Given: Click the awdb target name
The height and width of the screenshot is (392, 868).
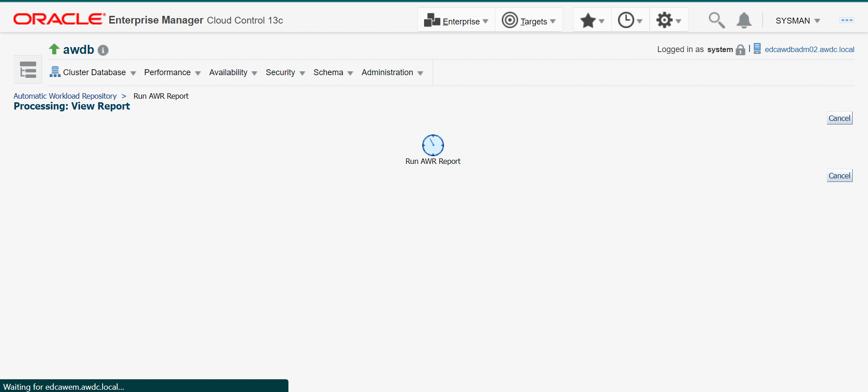Looking at the screenshot, I should (79, 50).
